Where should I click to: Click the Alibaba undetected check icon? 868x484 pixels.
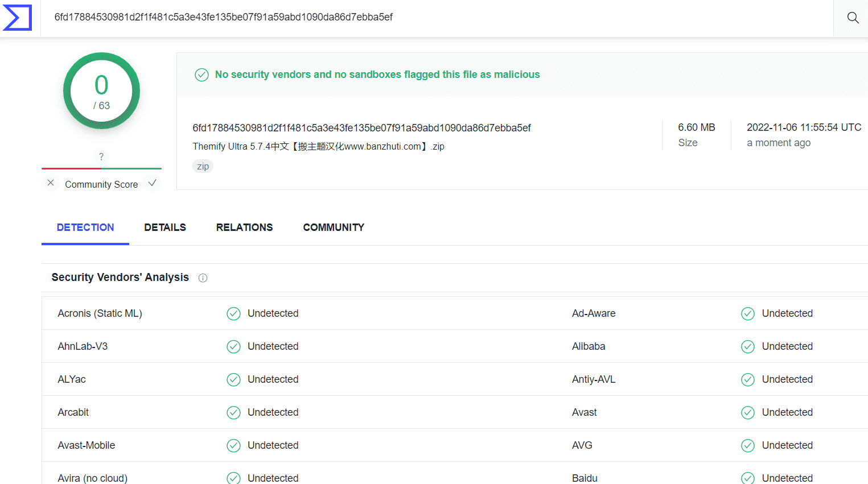point(748,347)
